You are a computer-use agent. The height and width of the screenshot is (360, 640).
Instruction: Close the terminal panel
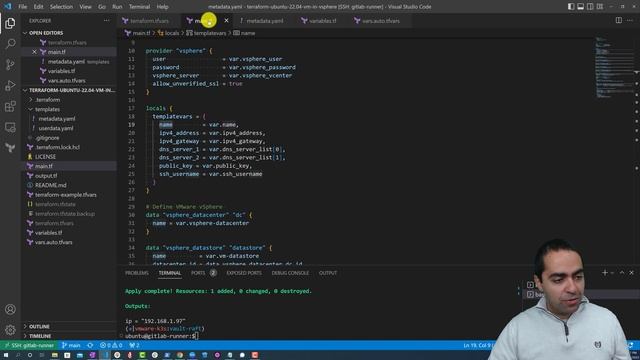[x=631, y=273]
